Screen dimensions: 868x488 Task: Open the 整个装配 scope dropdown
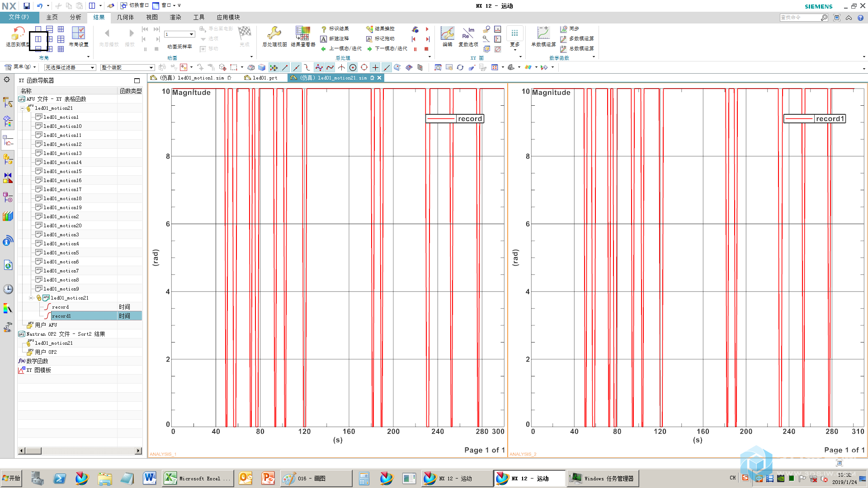point(127,67)
